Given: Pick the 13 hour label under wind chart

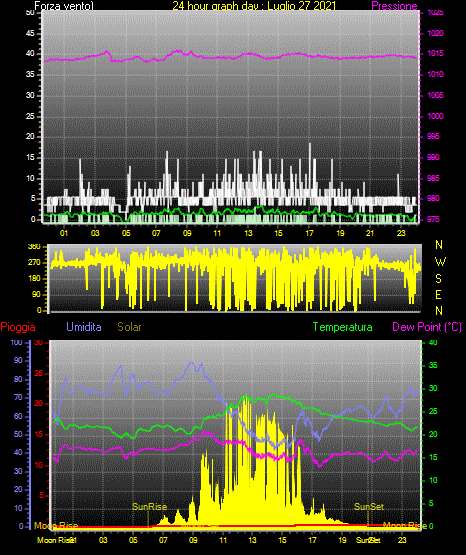Looking at the screenshot, I should click(x=248, y=233).
